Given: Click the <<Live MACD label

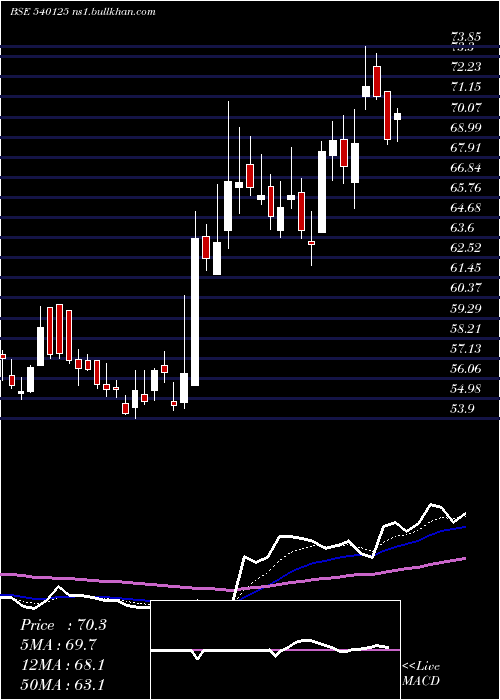Looking at the screenshot, I should coord(421,674).
